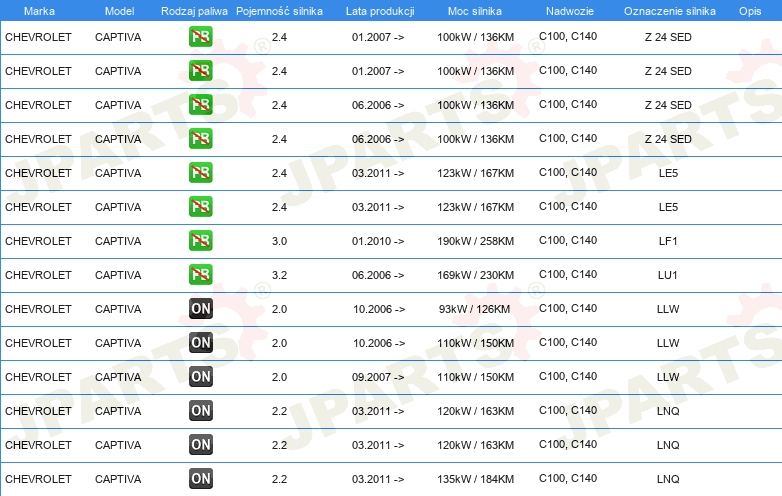Viewport: 782px width, 496px height.
Task: Click the LLW code in the 09.2007 row
Action: (668, 377)
